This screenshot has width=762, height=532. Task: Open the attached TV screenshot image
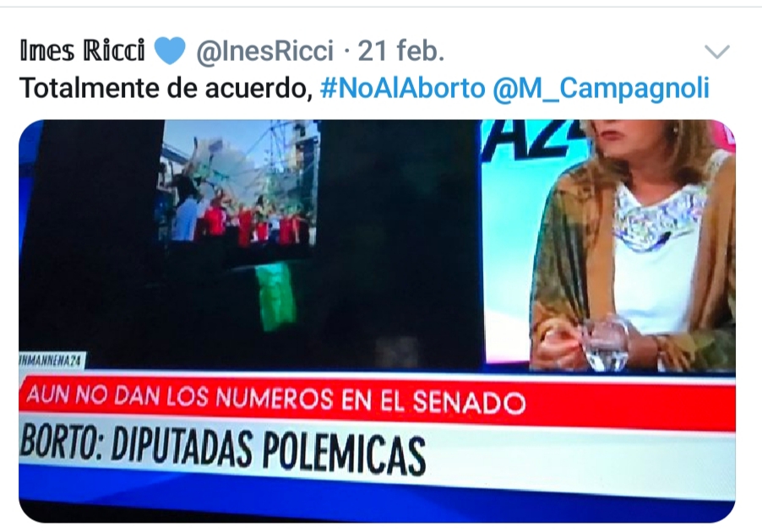(377, 321)
